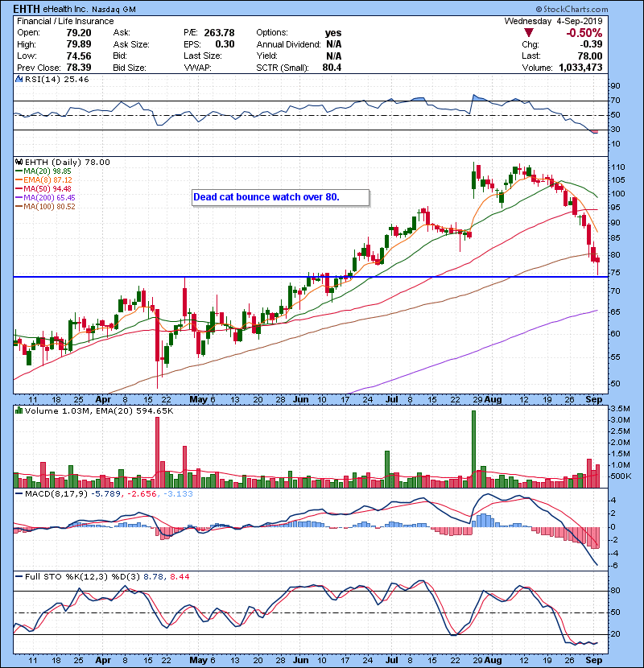Click the Last price 78.00 in header
Image resolution: width=644 pixels, height=668 pixels.
590,56
